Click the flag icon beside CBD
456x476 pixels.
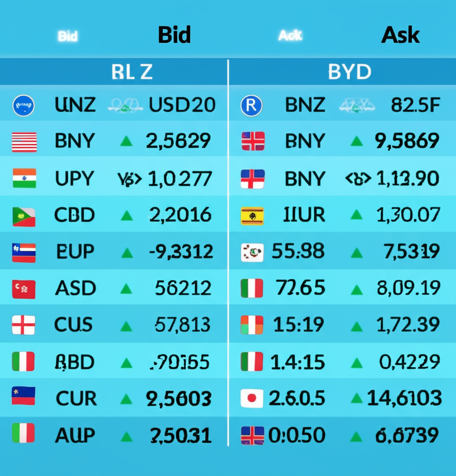pyautogui.click(x=24, y=217)
